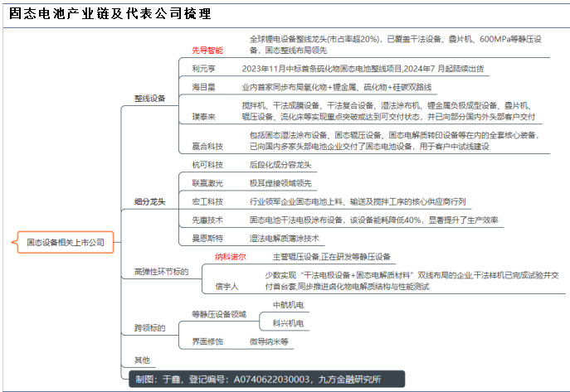
Task: Click the 海目星 description 业内首家同步布局
Action: tap(337, 87)
